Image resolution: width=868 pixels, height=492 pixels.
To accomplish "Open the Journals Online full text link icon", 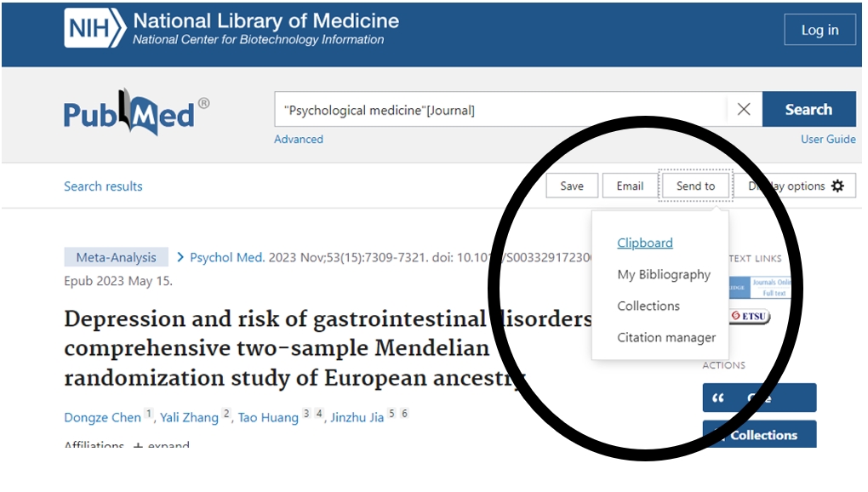I will coord(768,287).
